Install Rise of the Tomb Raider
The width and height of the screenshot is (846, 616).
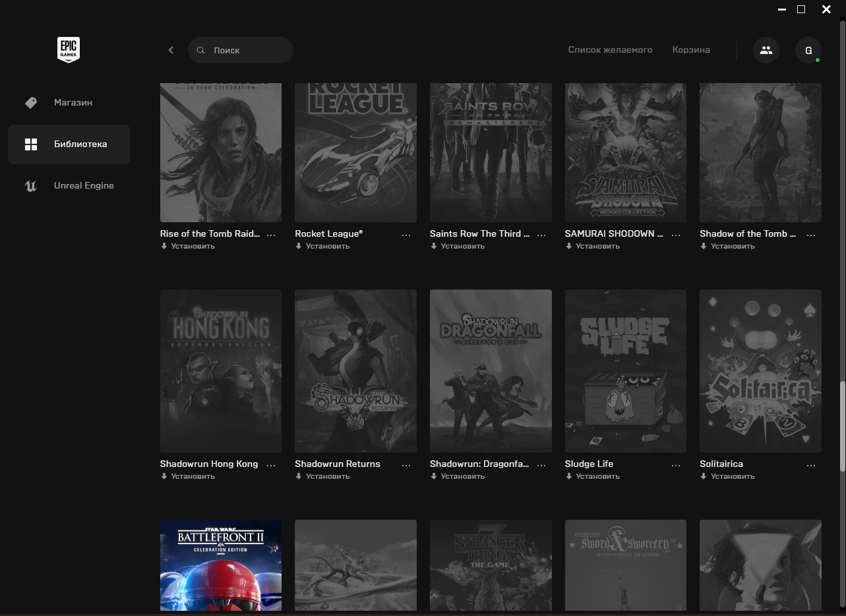coord(188,246)
